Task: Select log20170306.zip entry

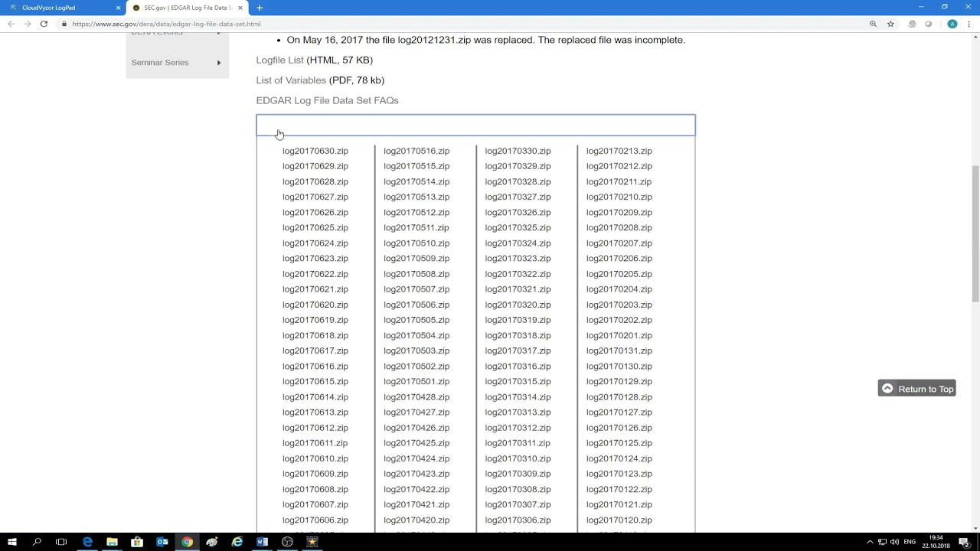Action: click(518, 520)
